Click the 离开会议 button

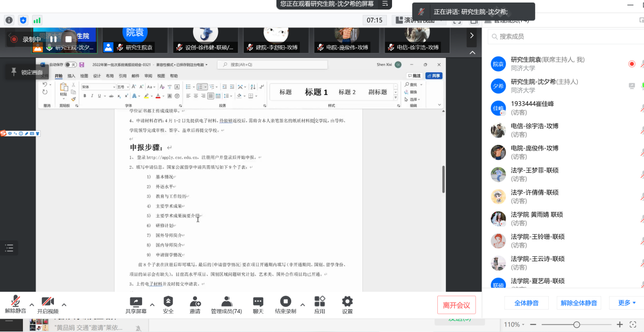pyautogui.click(x=456, y=305)
